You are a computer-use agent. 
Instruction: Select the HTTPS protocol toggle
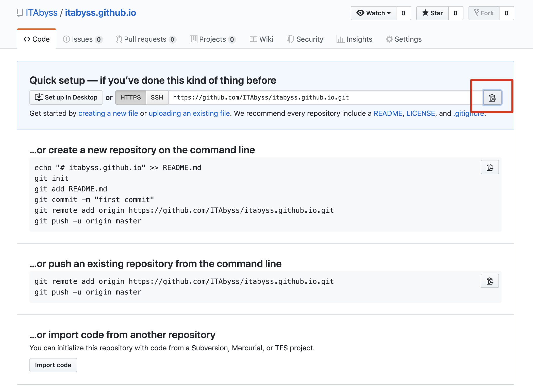(x=130, y=97)
